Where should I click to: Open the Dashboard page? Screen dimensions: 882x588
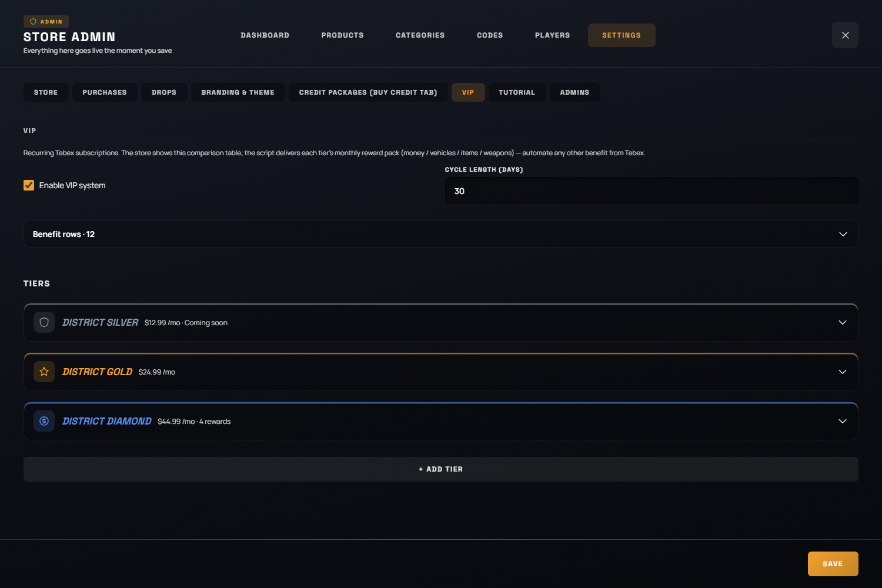(x=265, y=35)
